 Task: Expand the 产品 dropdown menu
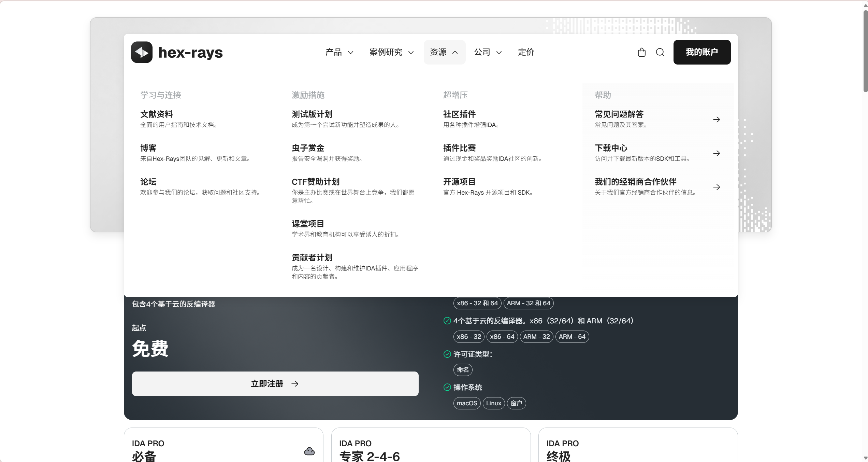339,52
